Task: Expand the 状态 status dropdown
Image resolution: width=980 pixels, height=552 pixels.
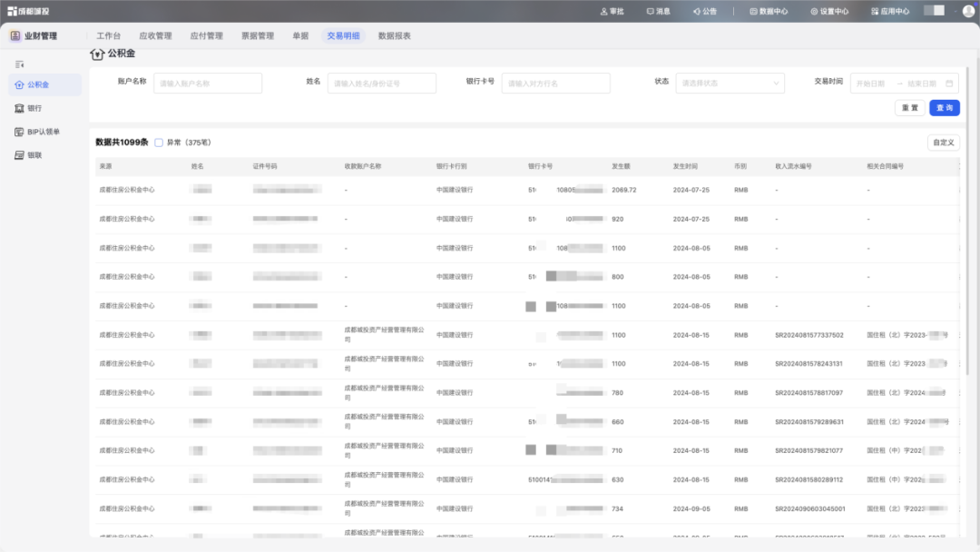Action: [x=730, y=83]
